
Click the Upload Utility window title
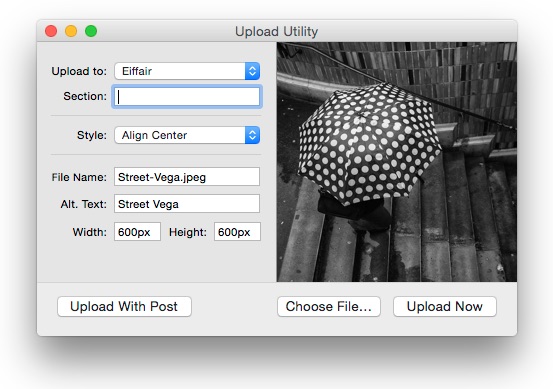tap(276, 31)
